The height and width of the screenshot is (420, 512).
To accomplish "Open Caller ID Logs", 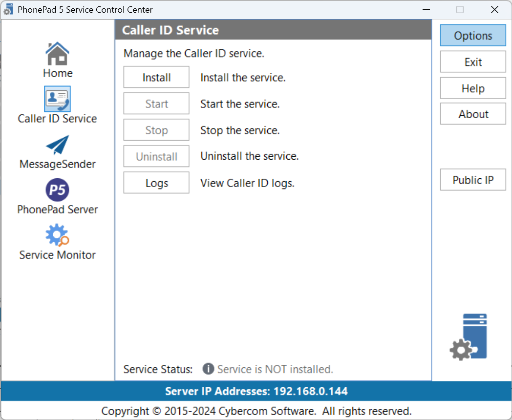I will pyautogui.click(x=156, y=183).
